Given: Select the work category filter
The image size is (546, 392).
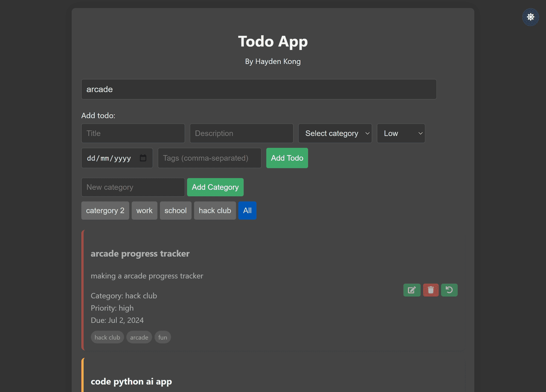Looking at the screenshot, I should (144, 210).
